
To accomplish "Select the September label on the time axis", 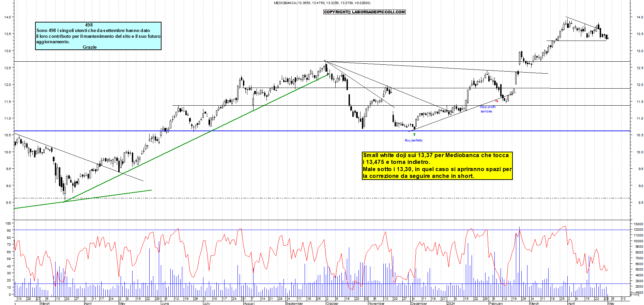I will pyautogui.click(x=294, y=303).
